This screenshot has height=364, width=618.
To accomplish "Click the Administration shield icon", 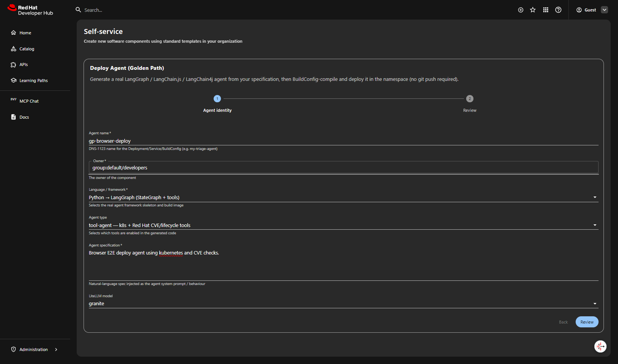I will (14, 350).
